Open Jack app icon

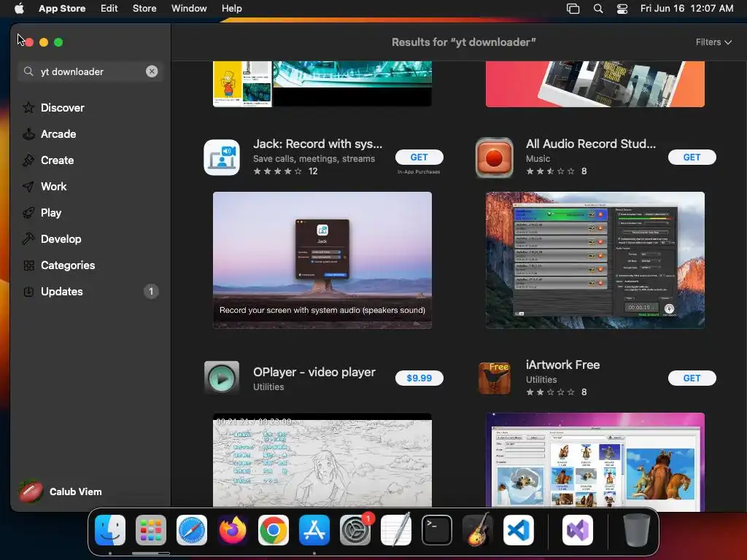click(x=222, y=157)
